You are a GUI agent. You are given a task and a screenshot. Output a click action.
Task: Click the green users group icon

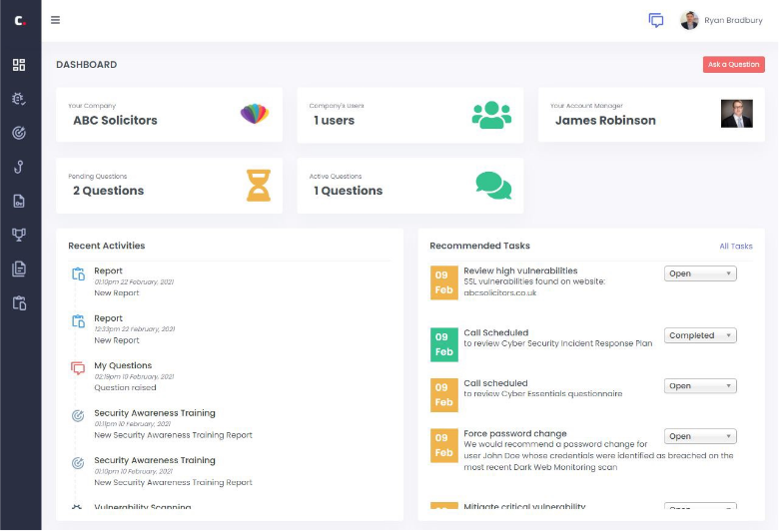[491, 115]
